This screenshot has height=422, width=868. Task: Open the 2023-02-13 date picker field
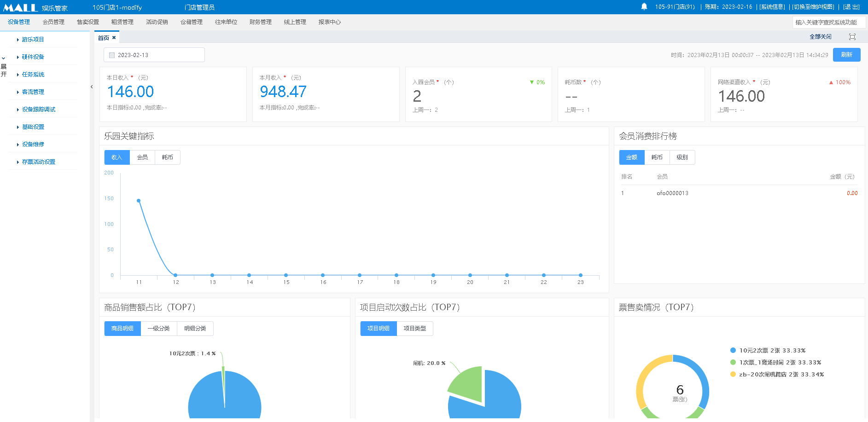coord(154,55)
